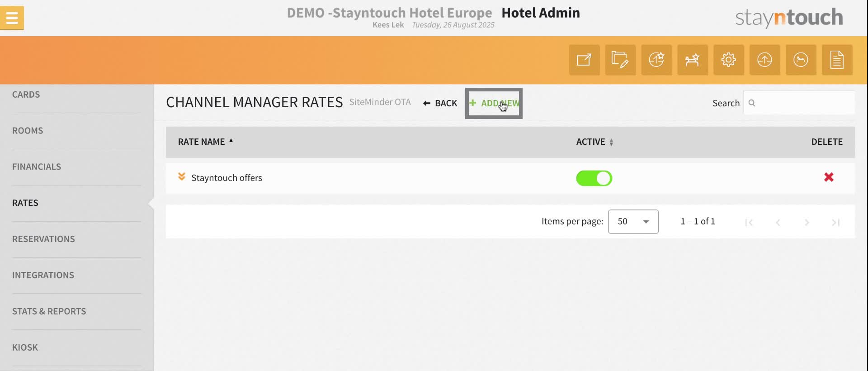Open the settings gear toolbar icon
The height and width of the screenshot is (371, 868).
[x=729, y=60]
